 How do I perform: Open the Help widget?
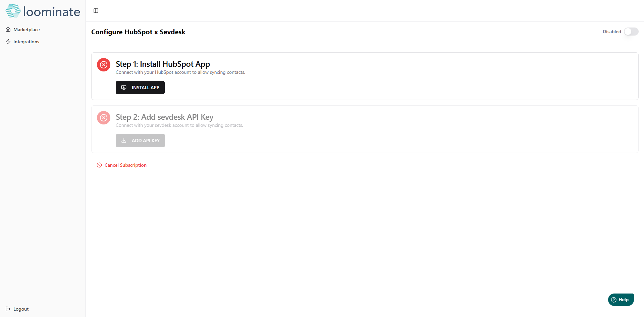621,300
